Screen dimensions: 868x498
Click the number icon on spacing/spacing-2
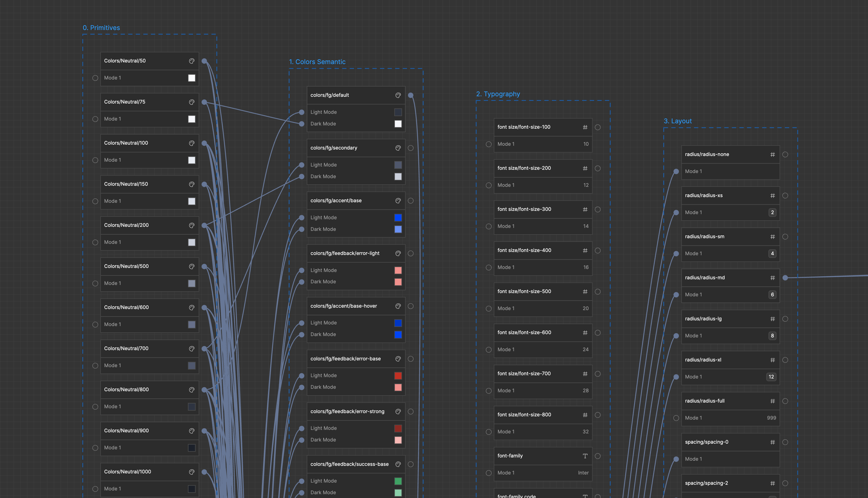(x=773, y=483)
